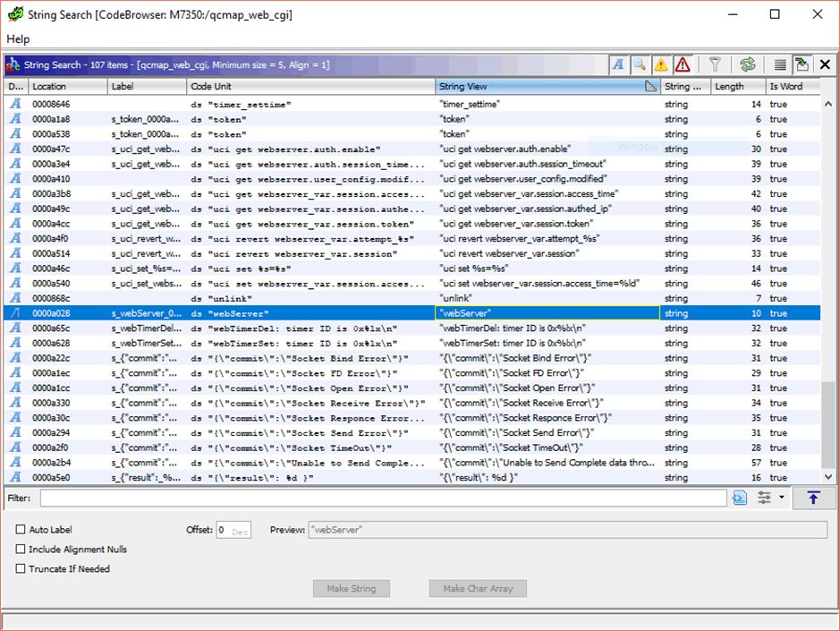The image size is (840, 631).
Task: Toggle partially defined strings yellow warning icon
Action: 661,64
